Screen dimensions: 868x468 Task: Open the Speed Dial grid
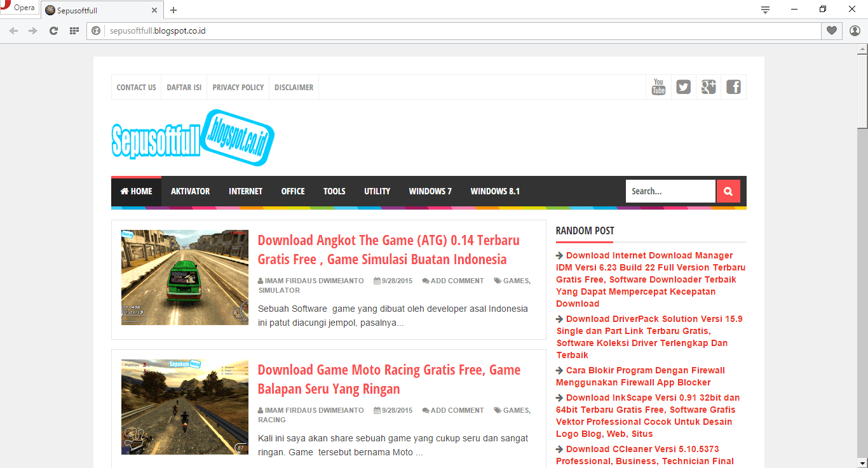(74, 30)
